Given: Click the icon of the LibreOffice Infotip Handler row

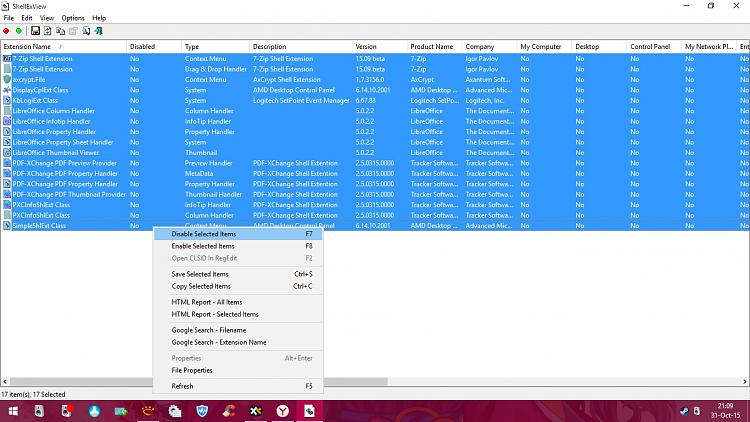Looking at the screenshot, I should click(7, 122).
